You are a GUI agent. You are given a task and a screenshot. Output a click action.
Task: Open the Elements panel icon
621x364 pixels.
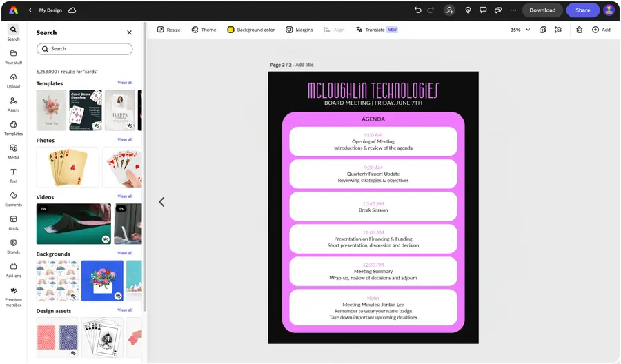(x=13, y=196)
